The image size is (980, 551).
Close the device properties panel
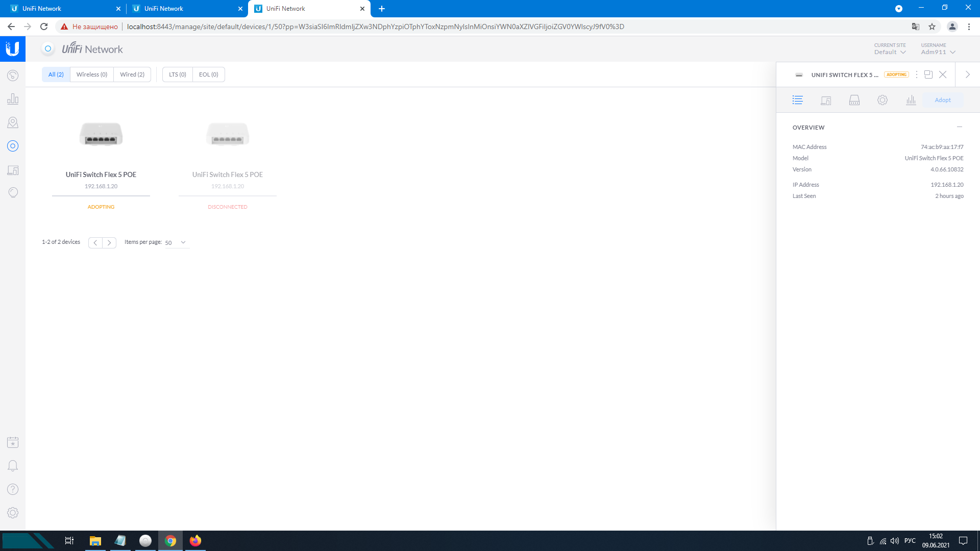click(x=943, y=74)
